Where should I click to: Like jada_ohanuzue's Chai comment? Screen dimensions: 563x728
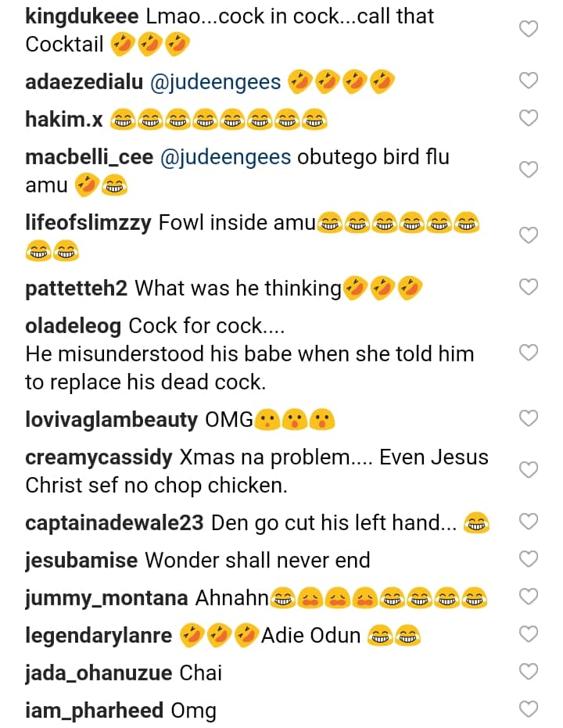click(529, 672)
